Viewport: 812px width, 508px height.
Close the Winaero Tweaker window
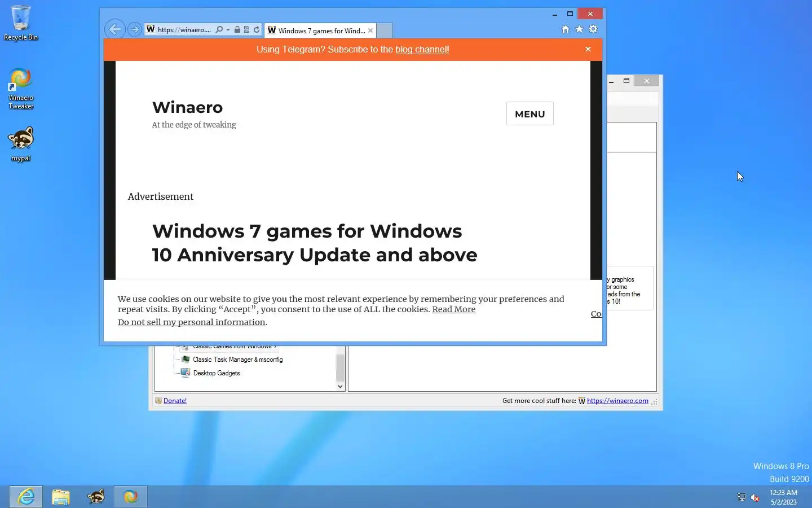647,81
